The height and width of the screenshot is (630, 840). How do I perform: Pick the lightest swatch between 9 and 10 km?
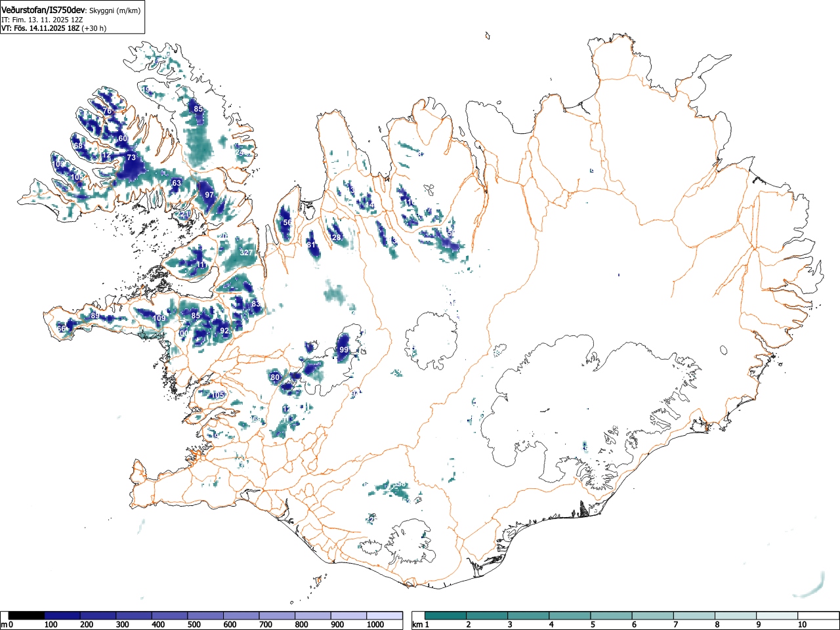tap(778, 616)
